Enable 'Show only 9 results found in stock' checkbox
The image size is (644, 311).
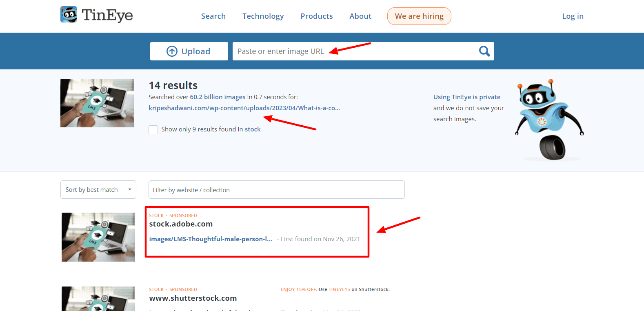(x=153, y=130)
